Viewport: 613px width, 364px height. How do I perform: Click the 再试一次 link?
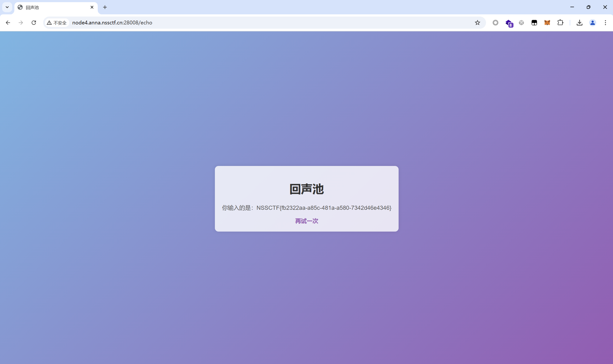[x=307, y=221]
